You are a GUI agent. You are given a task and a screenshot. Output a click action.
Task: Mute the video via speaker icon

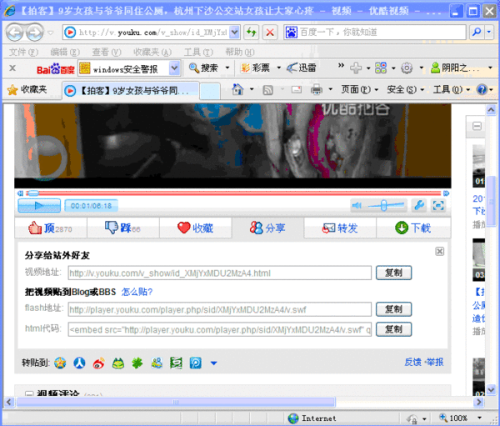pyautogui.click(x=356, y=206)
